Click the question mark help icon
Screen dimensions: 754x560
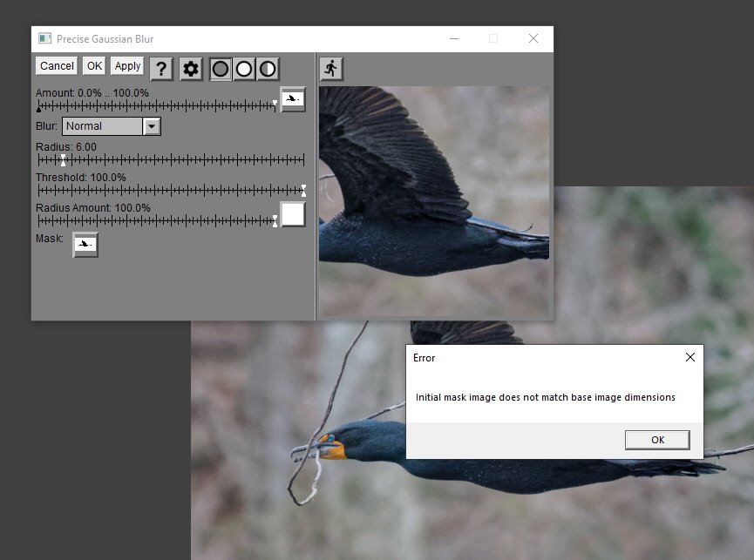[x=161, y=69]
